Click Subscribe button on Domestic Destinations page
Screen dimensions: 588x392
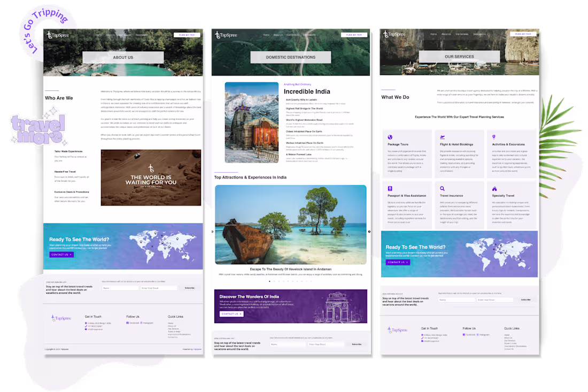357,344
